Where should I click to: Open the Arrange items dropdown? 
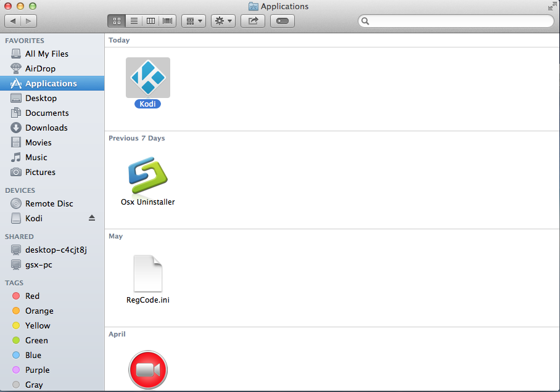pos(194,21)
